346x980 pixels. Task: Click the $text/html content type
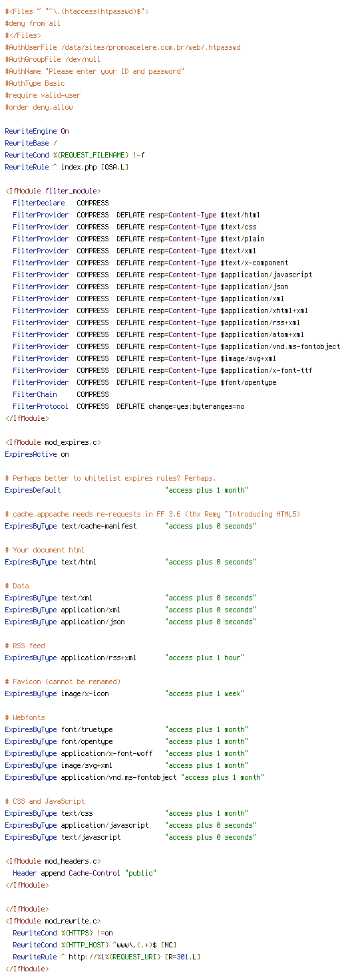(x=240, y=215)
